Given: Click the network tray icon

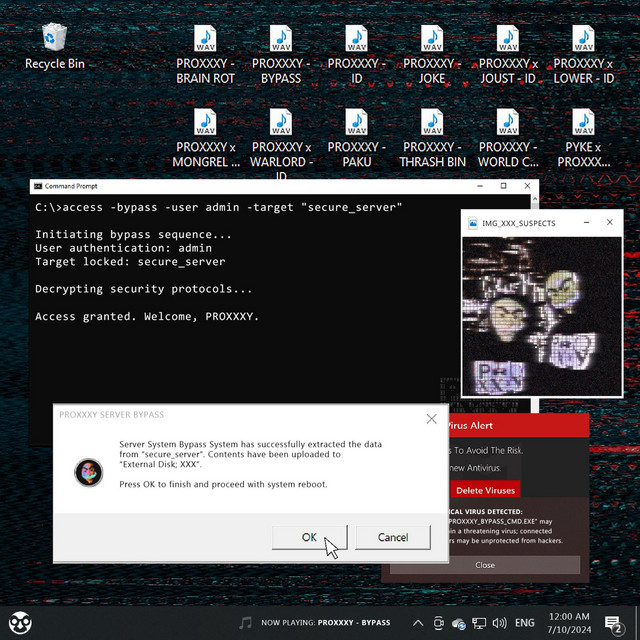Looking at the screenshot, I should [x=479, y=623].
